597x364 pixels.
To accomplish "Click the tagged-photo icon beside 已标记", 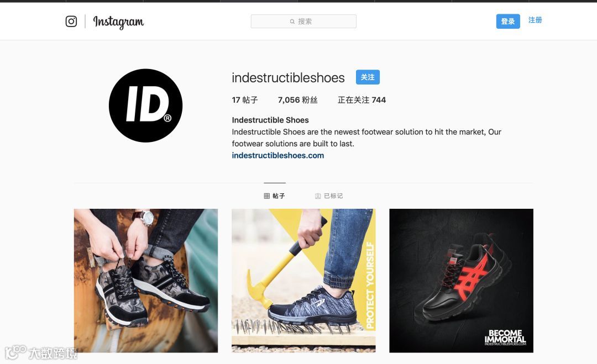I will (318, 196).
